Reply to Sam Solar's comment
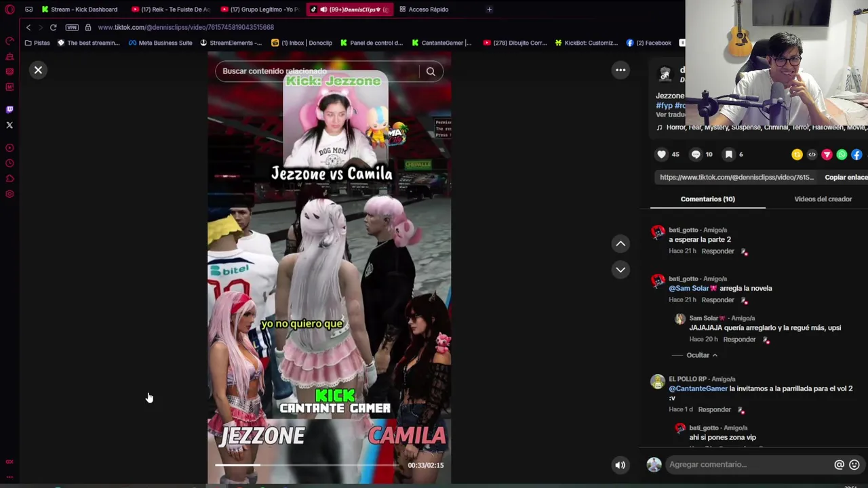This screenshot has height=488, width=868. click(x=739, y=340)
